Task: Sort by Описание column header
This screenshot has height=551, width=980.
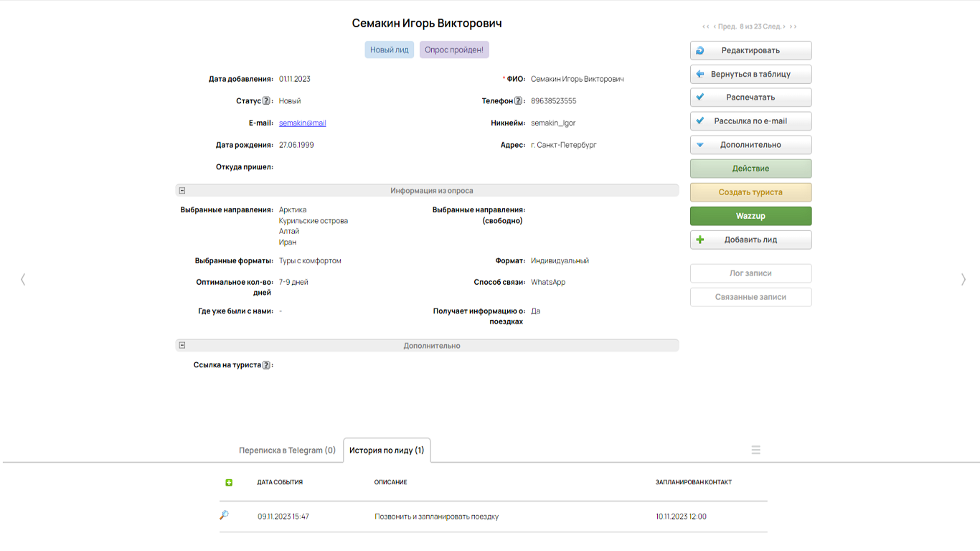Action: click(x=390, y=482)
